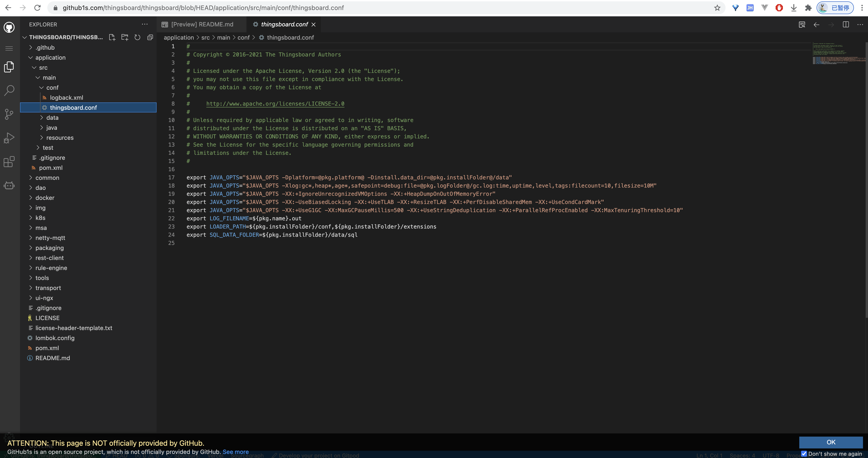Switch to the README.md preview tab

pyautogui.click(x=202, y=24)
